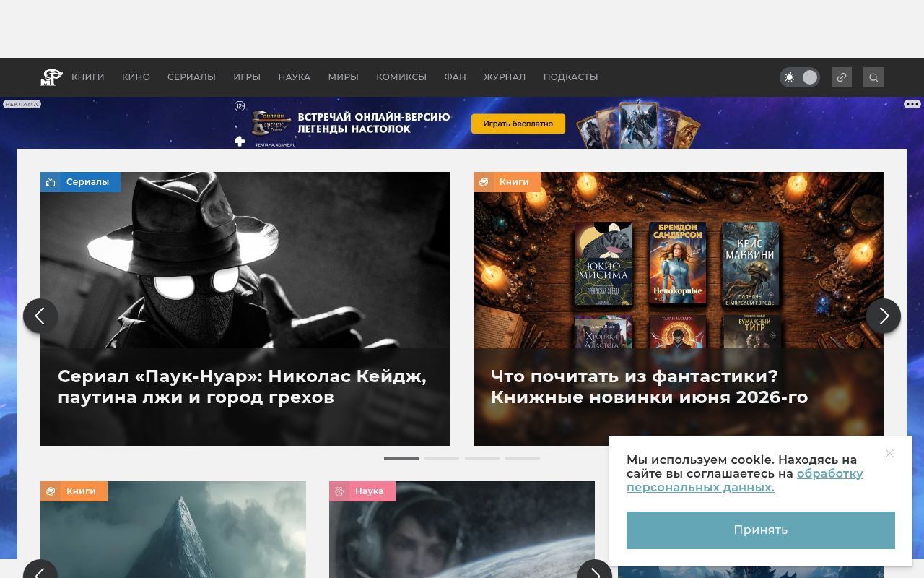Viewport: 924px width, 578px height.
Task: Open the ФАН menu section
Action: point(455,77)
